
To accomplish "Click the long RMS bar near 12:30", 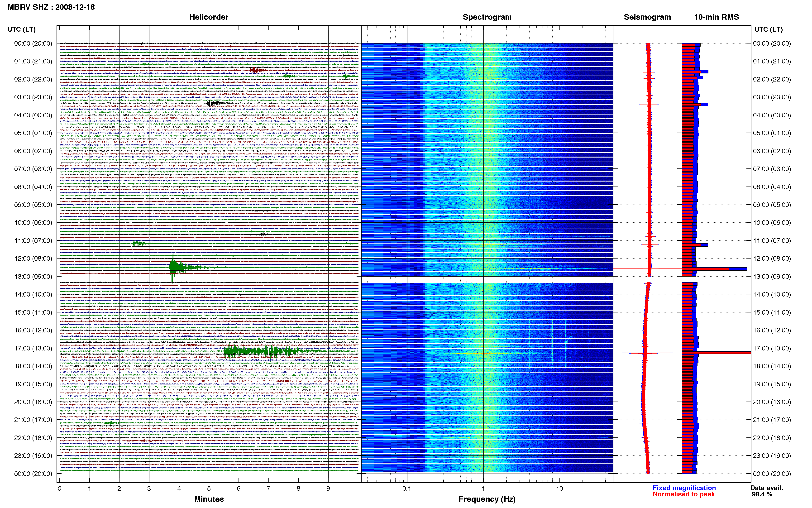I will click(x=714, y=269).
